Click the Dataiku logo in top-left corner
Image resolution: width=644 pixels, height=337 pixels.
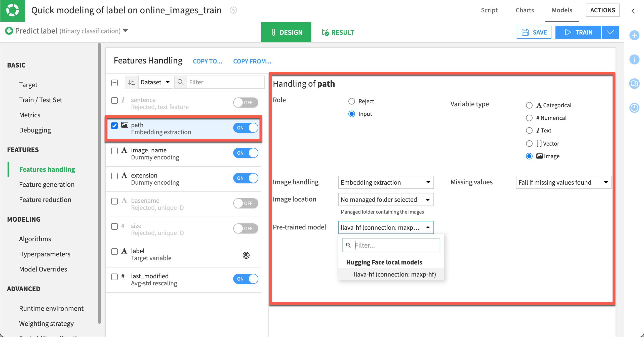(x=13, y=11)
